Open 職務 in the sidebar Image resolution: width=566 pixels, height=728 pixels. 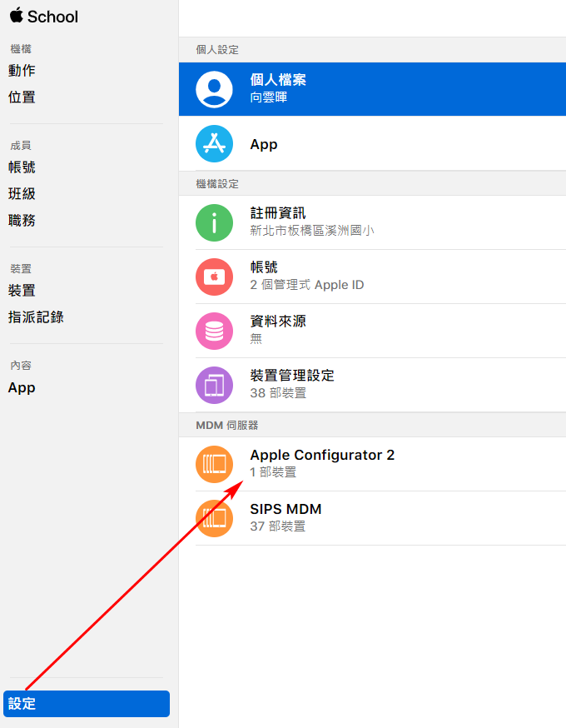point(22,220)
